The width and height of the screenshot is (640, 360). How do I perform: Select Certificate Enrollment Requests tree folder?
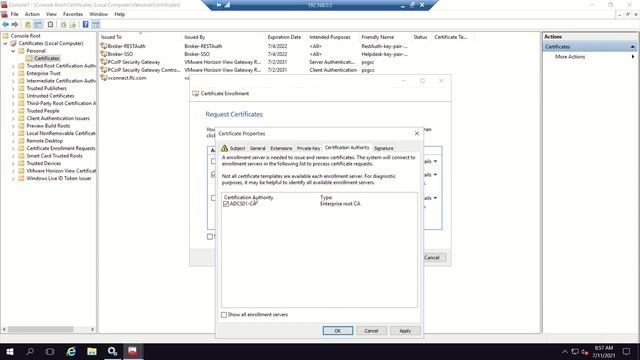coord(61,148)
